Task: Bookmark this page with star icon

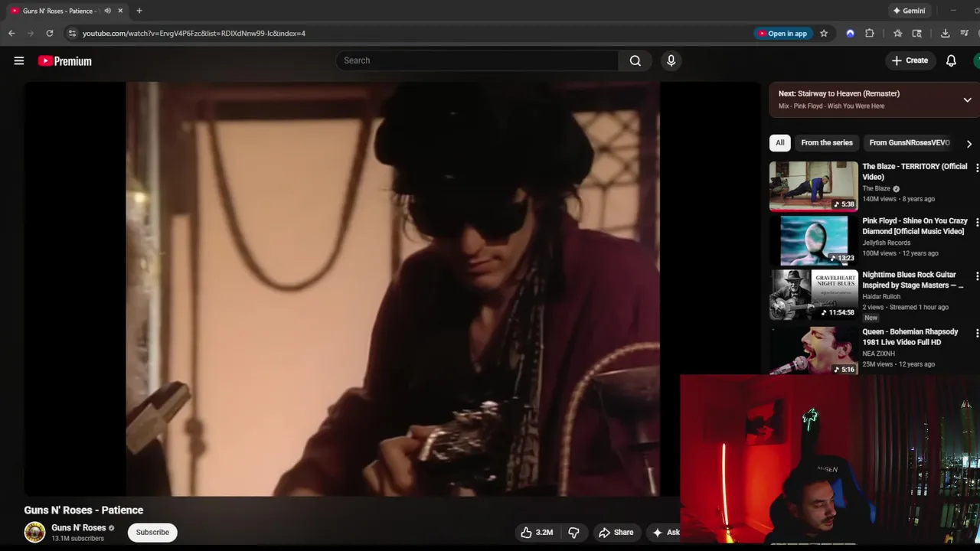Action: (824, 34)
